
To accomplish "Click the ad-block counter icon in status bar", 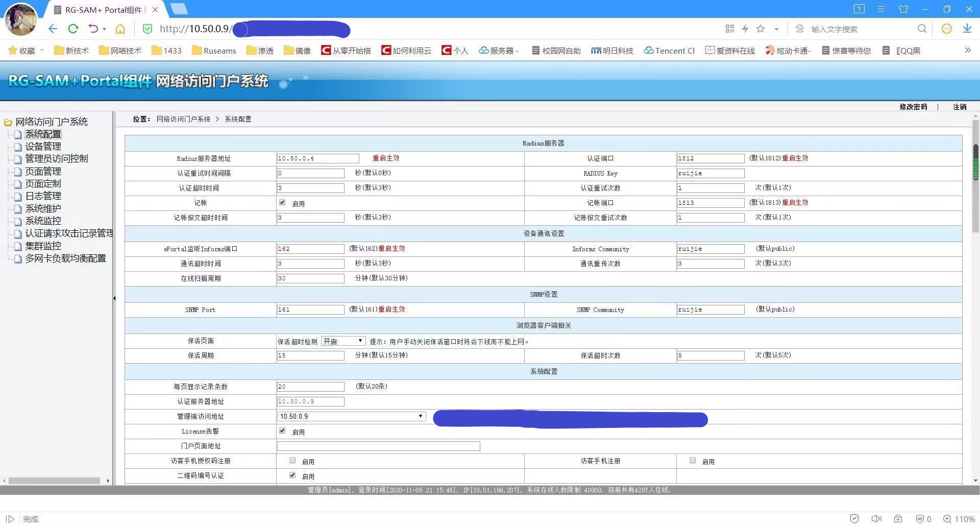I will [924, 519].
